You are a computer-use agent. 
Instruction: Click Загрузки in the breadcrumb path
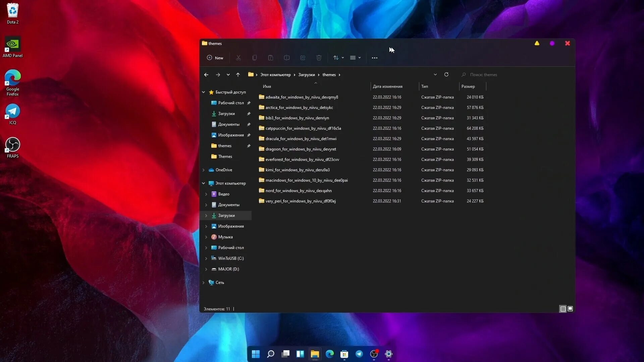pos(306,75)
